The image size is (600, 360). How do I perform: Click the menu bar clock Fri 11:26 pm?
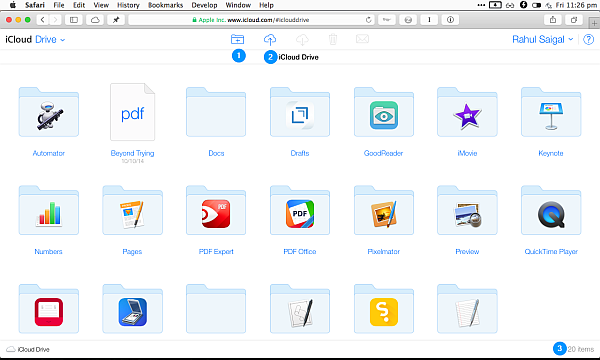pos(576,5)
